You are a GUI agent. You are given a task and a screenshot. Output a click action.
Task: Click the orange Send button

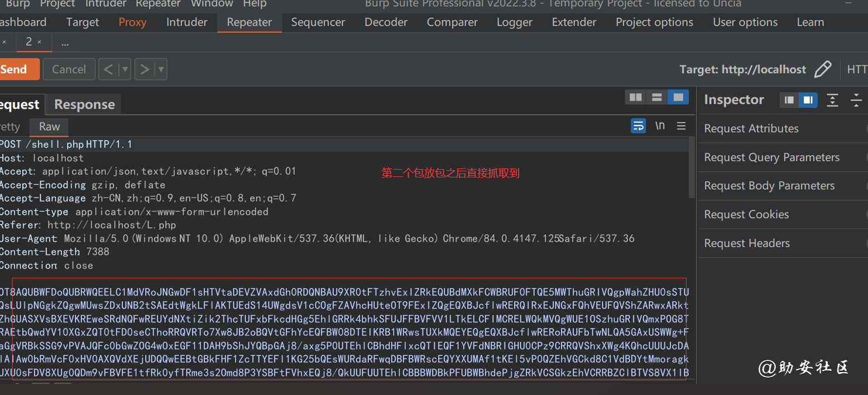[19, 69]
